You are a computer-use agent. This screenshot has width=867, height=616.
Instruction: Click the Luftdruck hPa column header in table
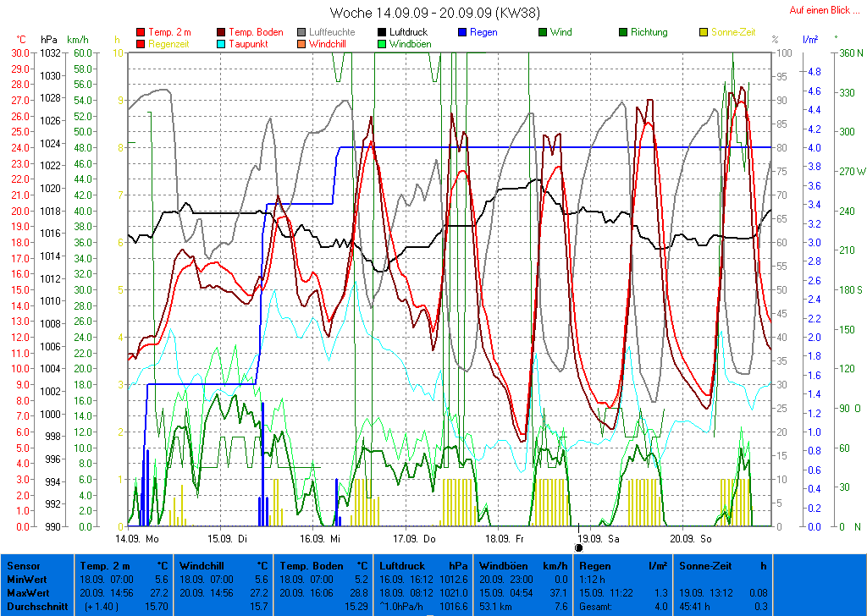point(423,566)
